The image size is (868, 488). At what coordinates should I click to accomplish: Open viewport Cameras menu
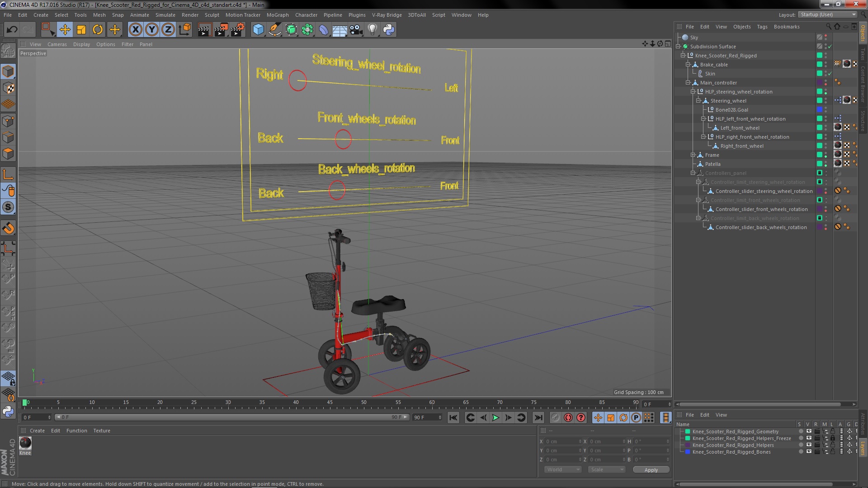[57, 44]
